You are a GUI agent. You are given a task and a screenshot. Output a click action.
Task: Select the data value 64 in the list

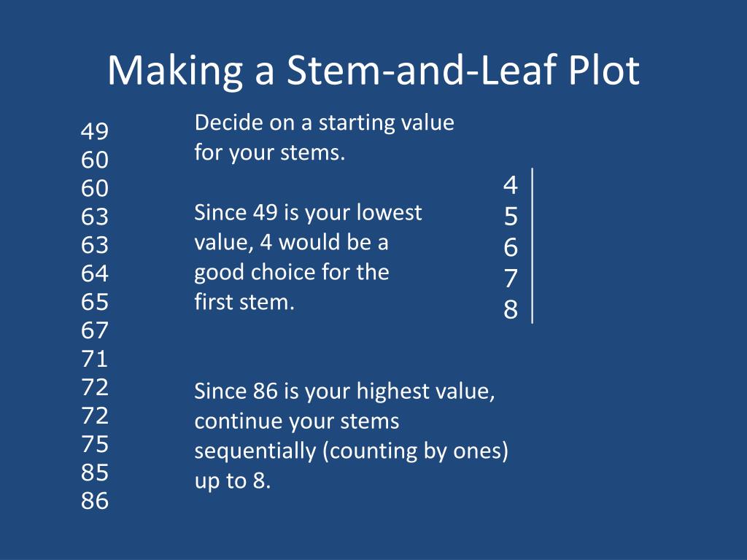coord(95,273)
